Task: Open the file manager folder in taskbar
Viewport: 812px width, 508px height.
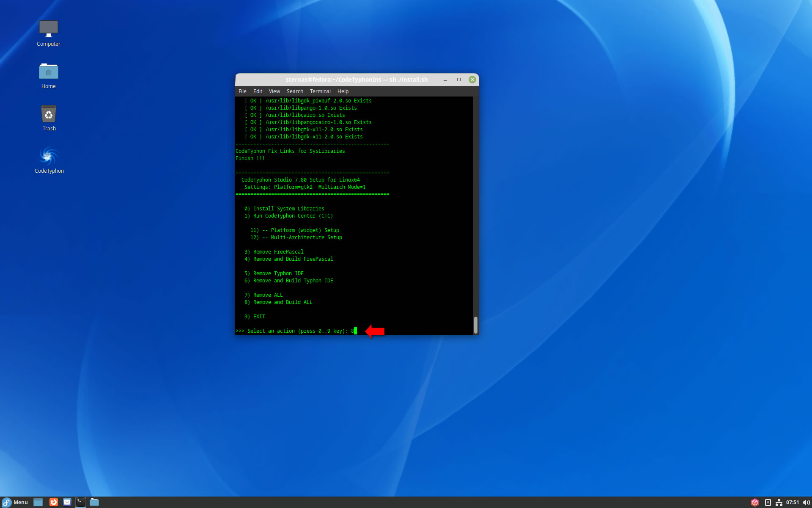Action: coord(94,502)
